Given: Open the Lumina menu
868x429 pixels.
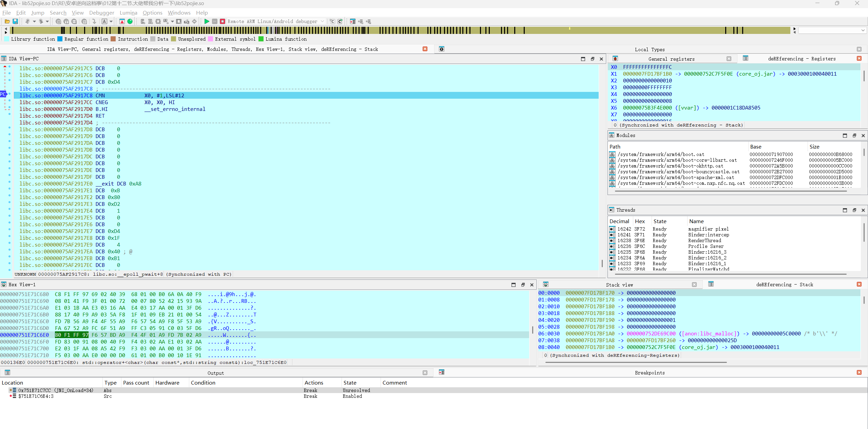Looking at the screenshot, I should [128, 13].
